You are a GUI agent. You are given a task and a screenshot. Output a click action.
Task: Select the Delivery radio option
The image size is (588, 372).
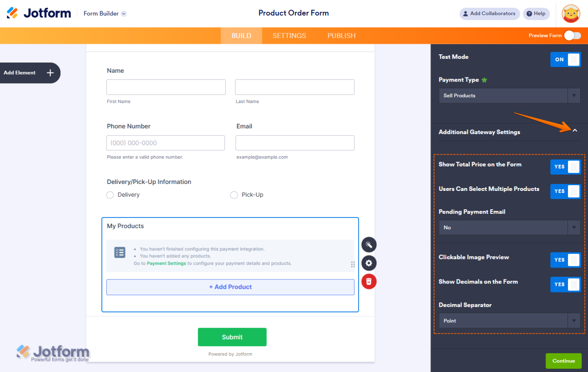tap(110, 195)
